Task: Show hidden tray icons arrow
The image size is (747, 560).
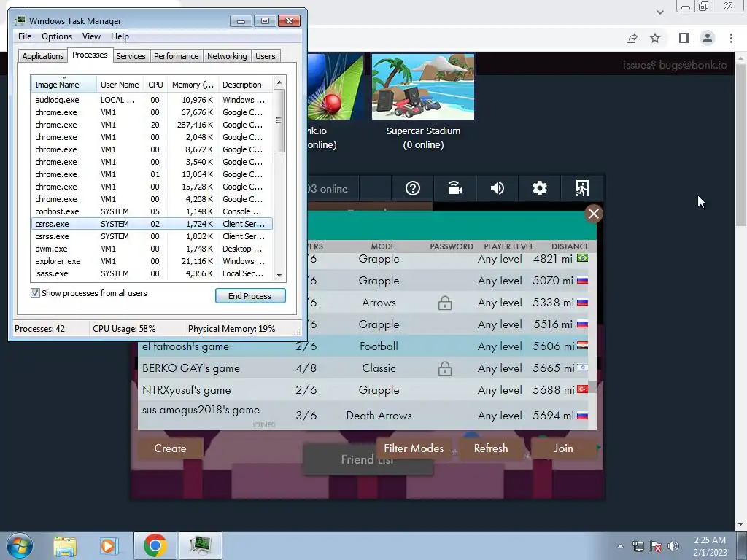Action: click(x=620, y=546)
